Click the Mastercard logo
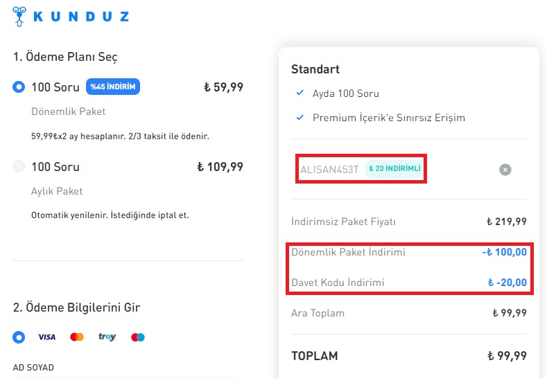Image resolution: width=547 pixels, height=392 pixels. click(x=77, y=337)
